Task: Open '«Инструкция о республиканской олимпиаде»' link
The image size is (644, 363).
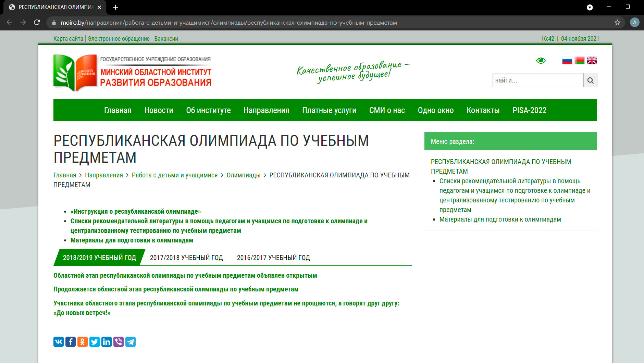Action: click(136, 211)
